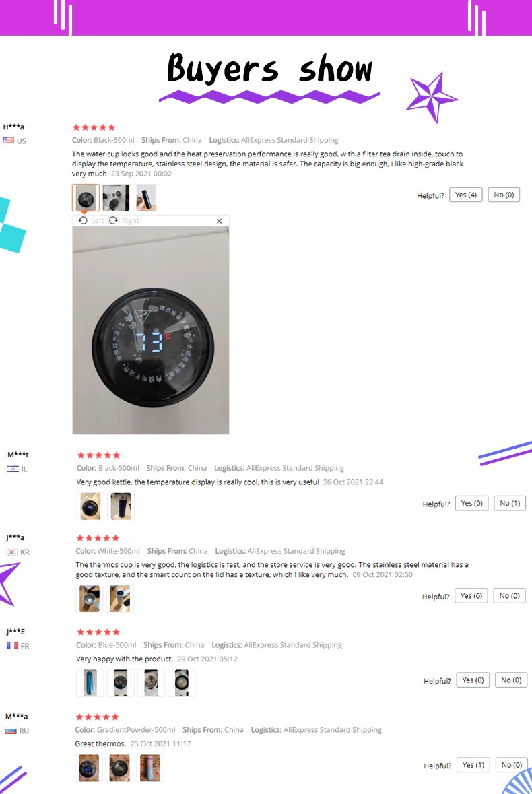
Task: Click Yes (0) on J***a's Korea review
Action: click(x=471, y=596)
